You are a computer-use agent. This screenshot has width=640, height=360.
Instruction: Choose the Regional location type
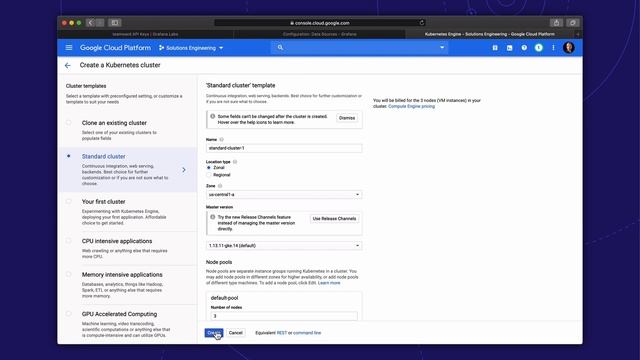[209, 175]
